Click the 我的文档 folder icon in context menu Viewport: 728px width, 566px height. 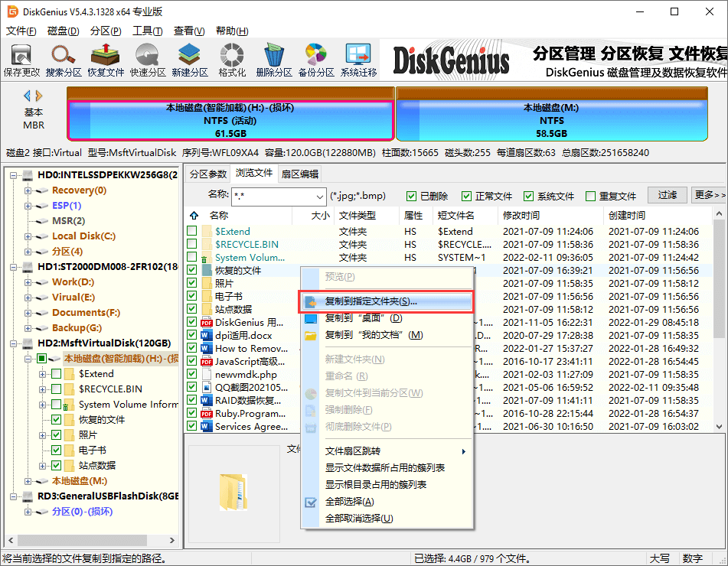(311, 336)
